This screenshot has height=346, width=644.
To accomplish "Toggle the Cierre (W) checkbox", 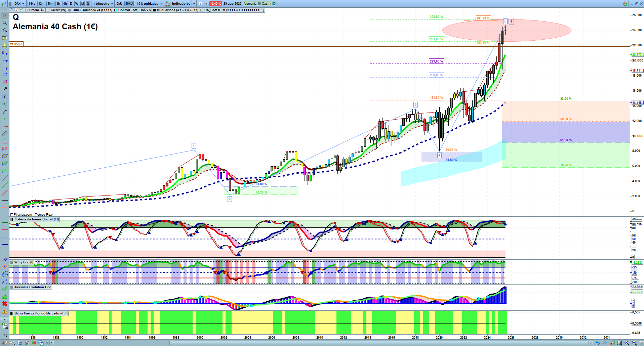I will [x=48, y=10].
